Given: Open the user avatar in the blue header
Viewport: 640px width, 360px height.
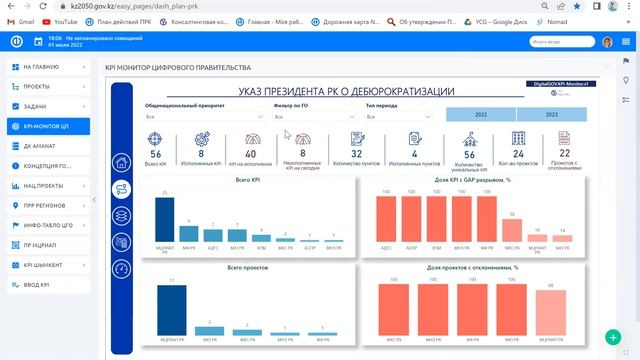Looking at the screenshot, I should (607, 42).
